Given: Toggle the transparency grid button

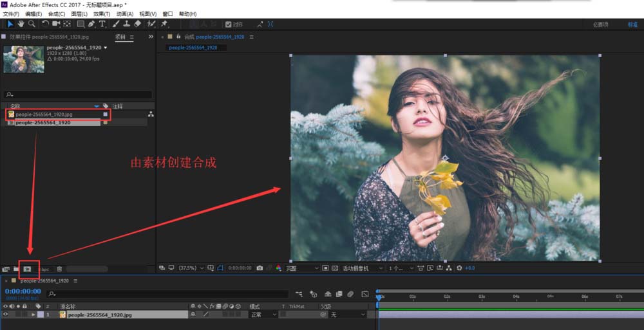Looking at the screenshot, I should [x=335, y=268].
